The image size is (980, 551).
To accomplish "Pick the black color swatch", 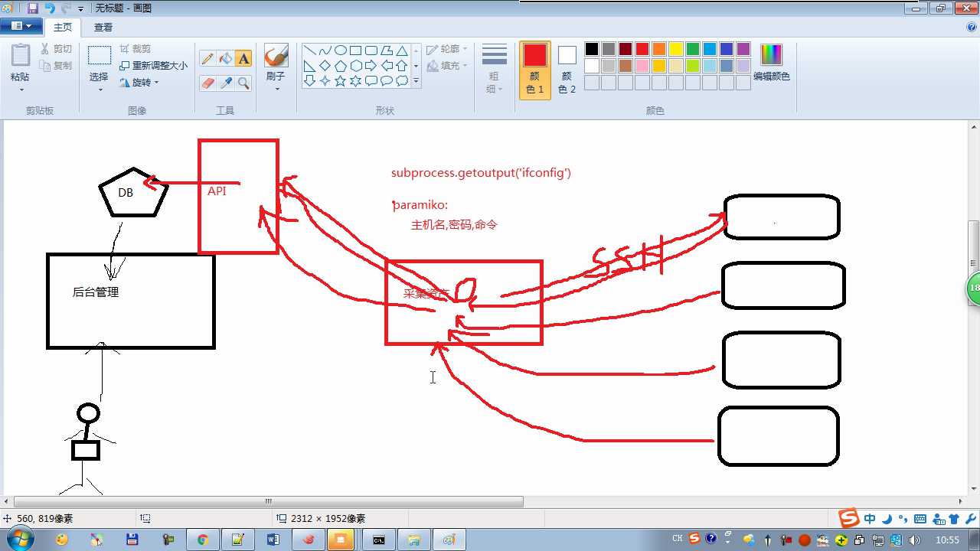I will [x=592, y=49].
